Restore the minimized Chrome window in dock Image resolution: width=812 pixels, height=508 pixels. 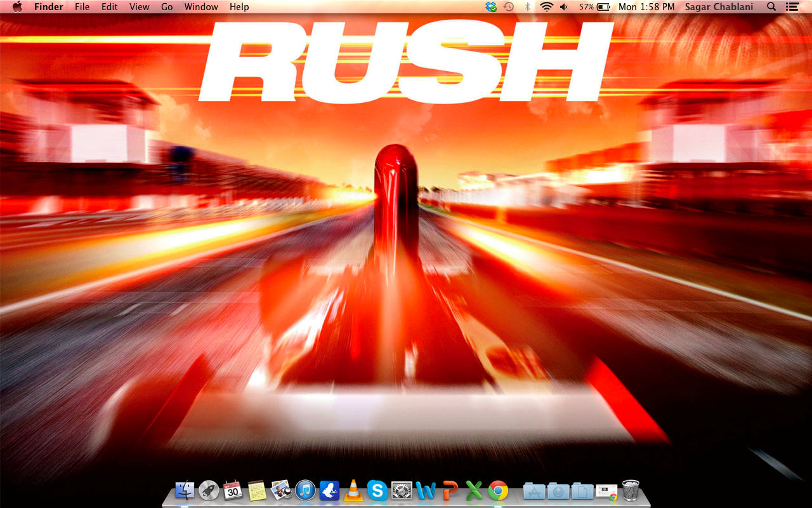coord(606,491)
